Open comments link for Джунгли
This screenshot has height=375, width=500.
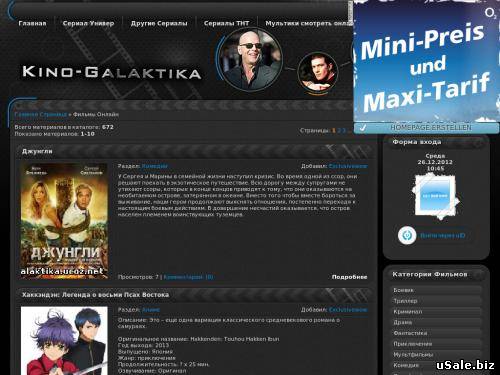[x=189, y=277]
